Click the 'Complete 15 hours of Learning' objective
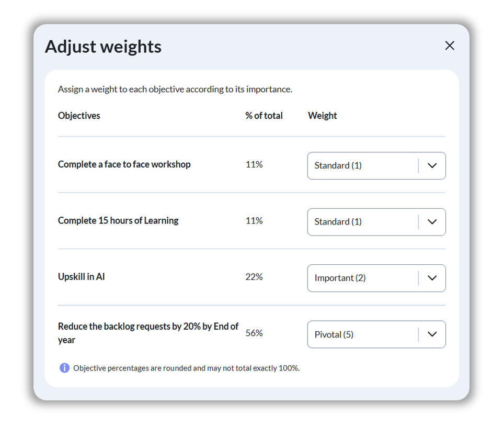 click(x=118, y=221)
